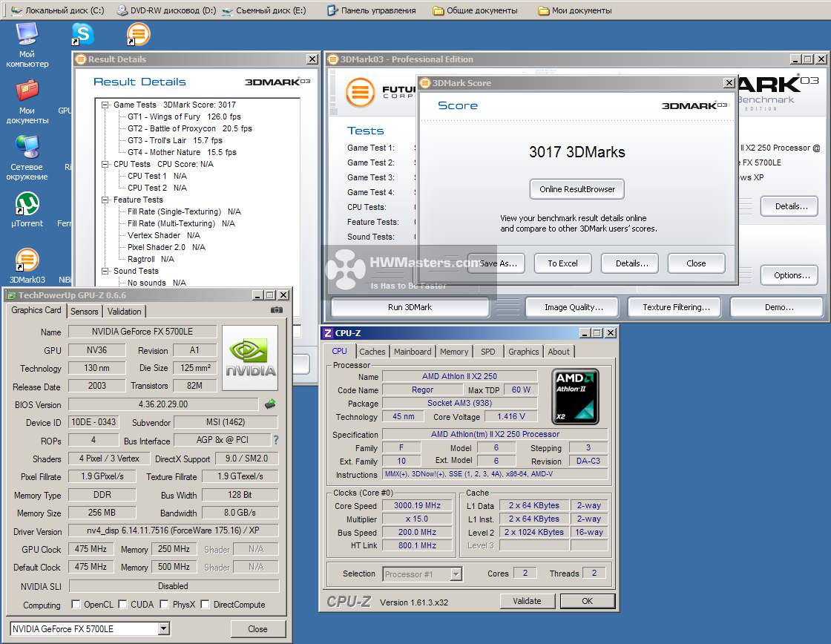Viewport: 831px width, 644px height.
Task: Open the Mainboard tab in CPU-Z
Action: (413, 352)
